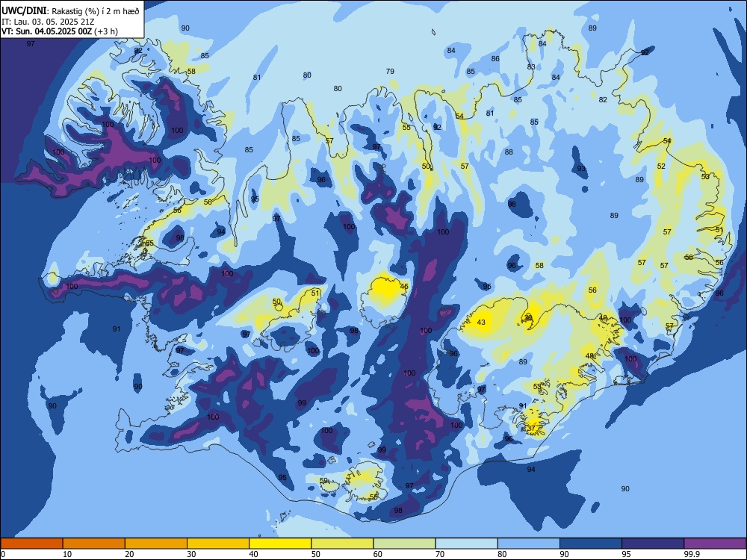Image resolution: width=747 pixels, height=560 pixels.
Task: Click the humidity value '86' on the map
Action: (x=495, y=58)
